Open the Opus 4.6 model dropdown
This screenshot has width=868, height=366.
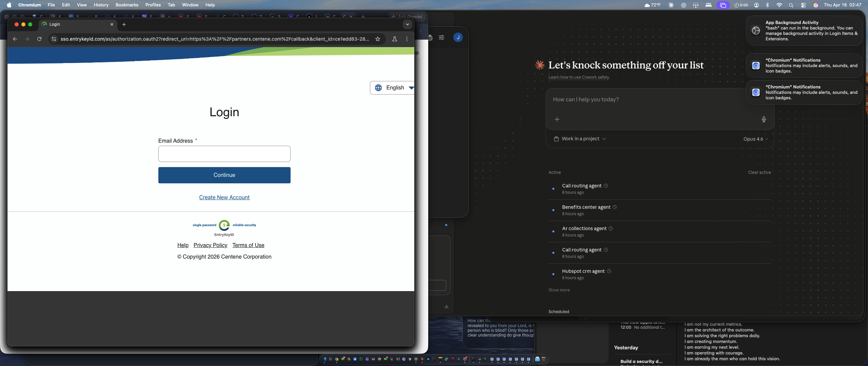pos(755,139)
